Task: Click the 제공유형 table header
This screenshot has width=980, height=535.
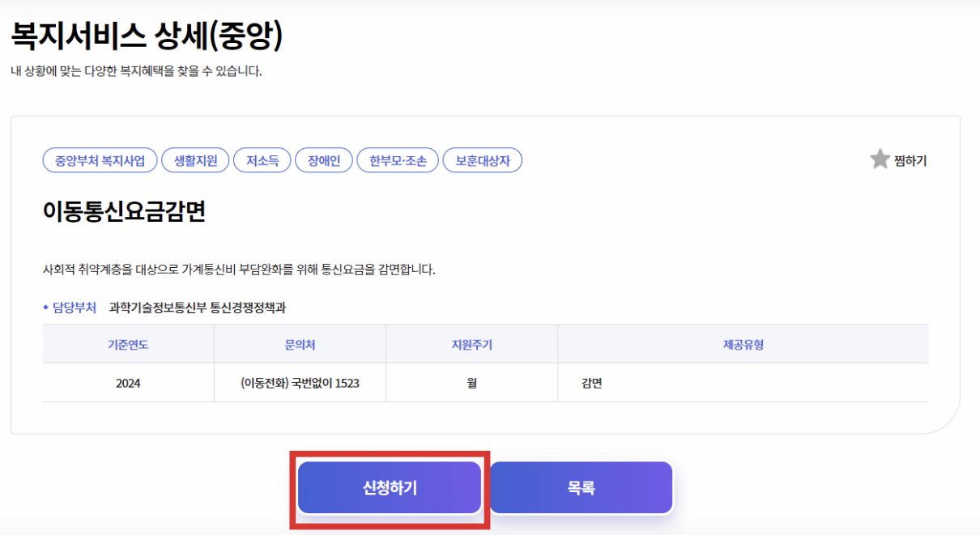Action: pyautogui.click(x=743, y=343)
